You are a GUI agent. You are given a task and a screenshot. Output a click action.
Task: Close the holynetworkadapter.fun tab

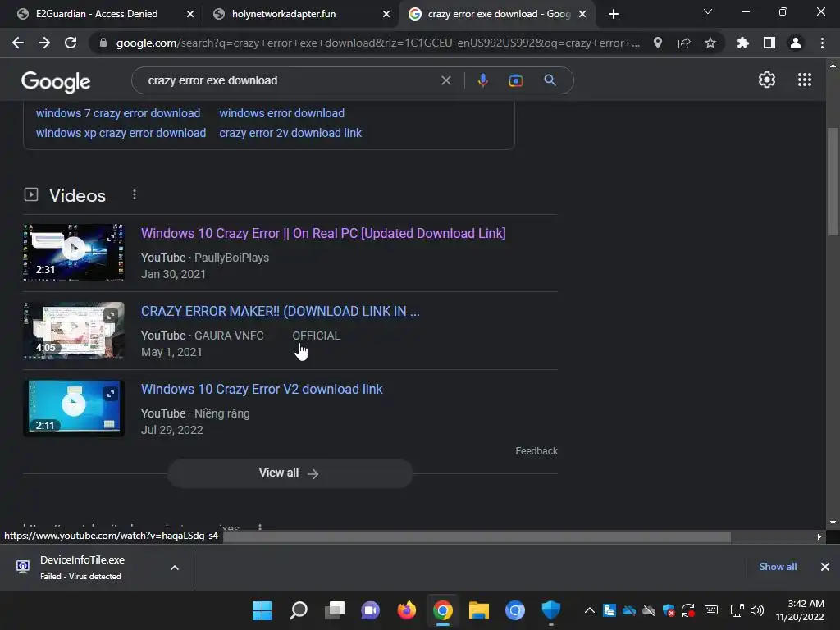[x=386, y=14]
